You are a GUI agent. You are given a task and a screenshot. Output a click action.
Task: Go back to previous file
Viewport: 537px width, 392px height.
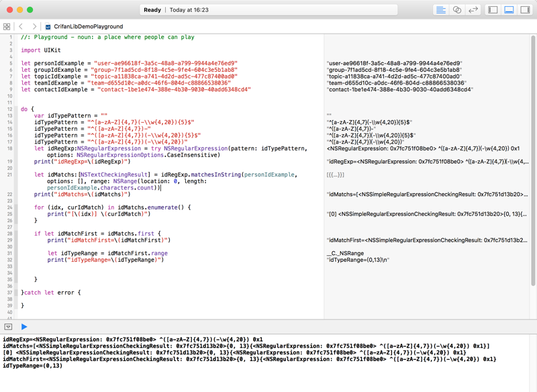[21, 26]
